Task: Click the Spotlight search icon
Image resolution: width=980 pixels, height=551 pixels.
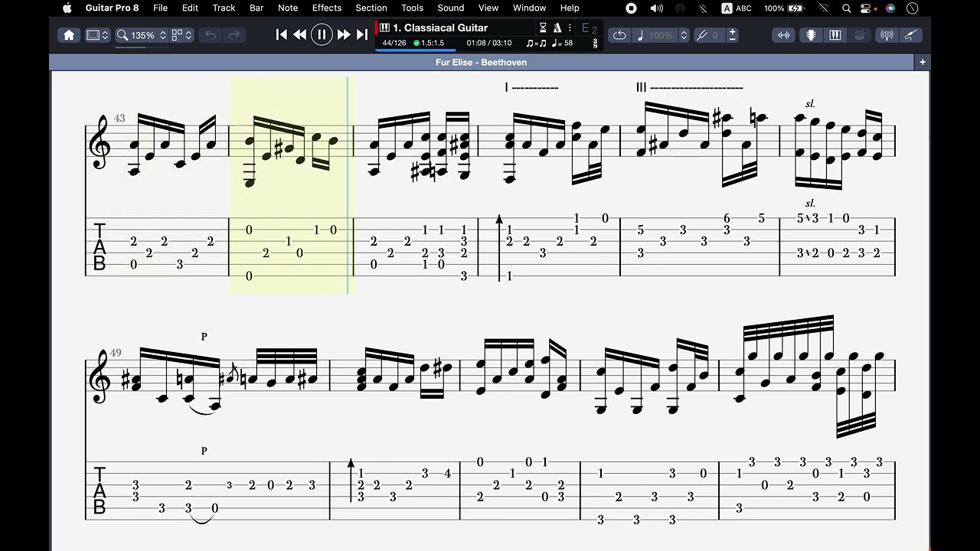Action: click(846, 8)
